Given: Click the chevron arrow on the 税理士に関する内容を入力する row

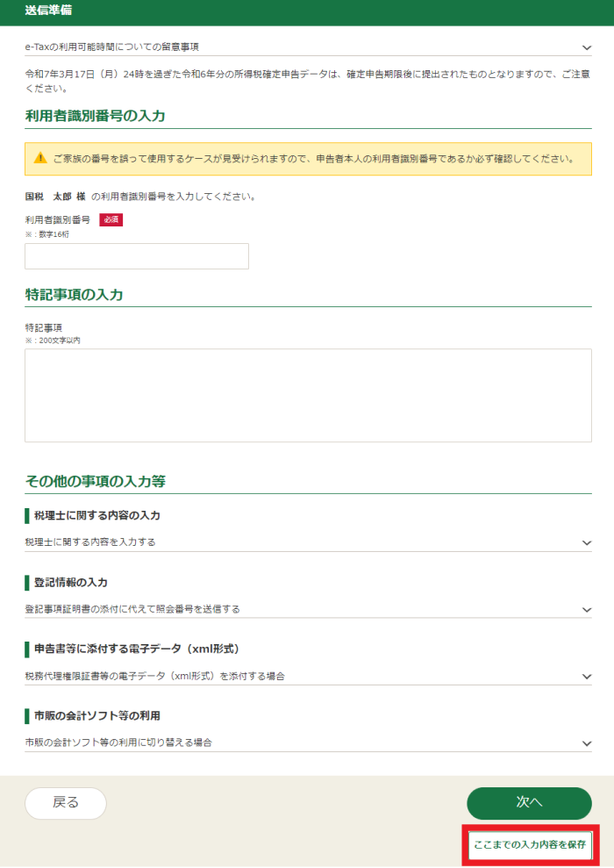Looking at the screenshot, I should pos(586,543).
